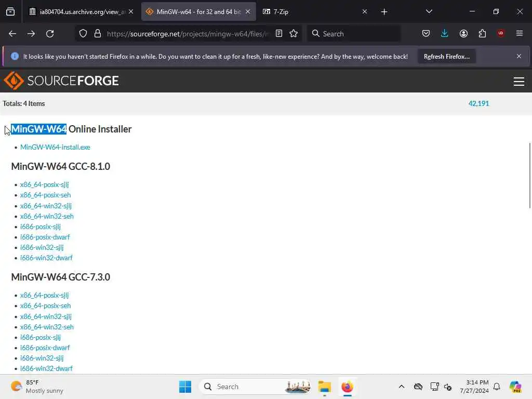532x399 pixels.
Task: Open GCC-8.1.0 i686-posix-dwarf link
Action: click(45, 237)
